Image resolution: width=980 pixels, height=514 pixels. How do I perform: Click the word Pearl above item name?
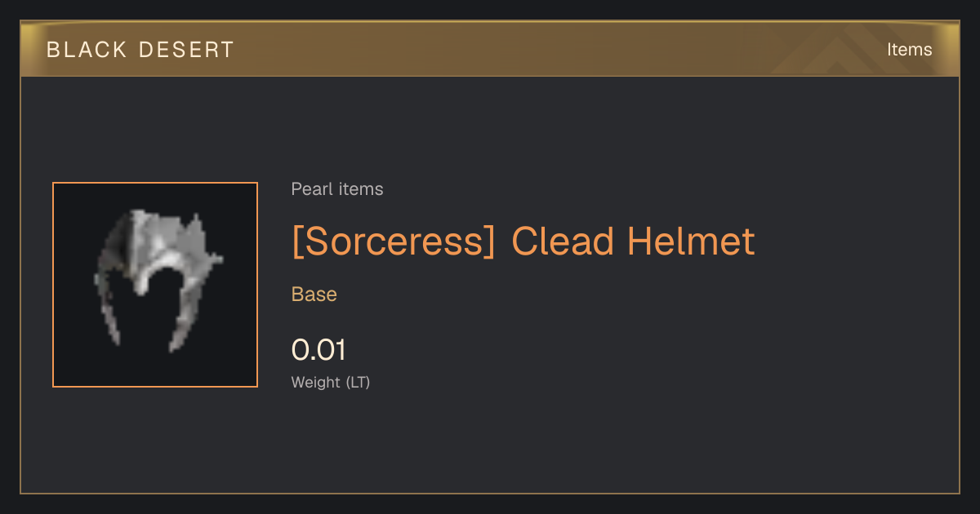(309, 189)
